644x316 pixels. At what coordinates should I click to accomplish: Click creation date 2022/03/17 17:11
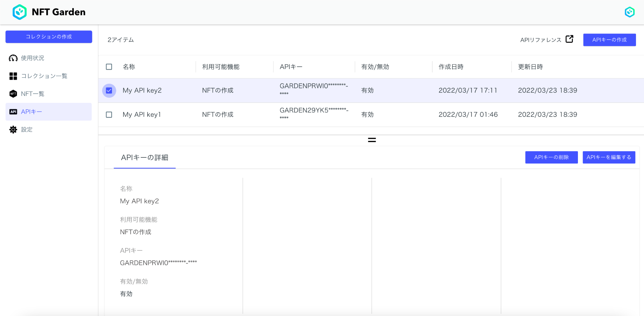[x=468, y=90]
